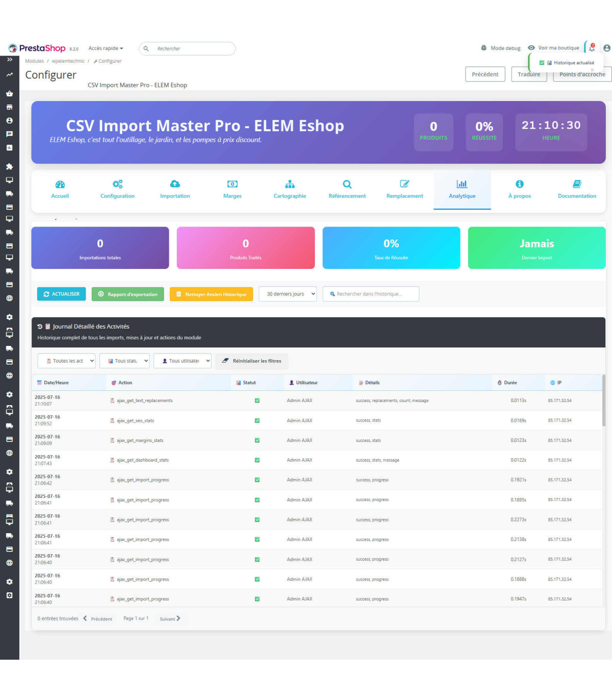Click status checkmark for ajax_get_seo_stats row
The height and width of the screenshot is (700, 612).
point(257,421)
